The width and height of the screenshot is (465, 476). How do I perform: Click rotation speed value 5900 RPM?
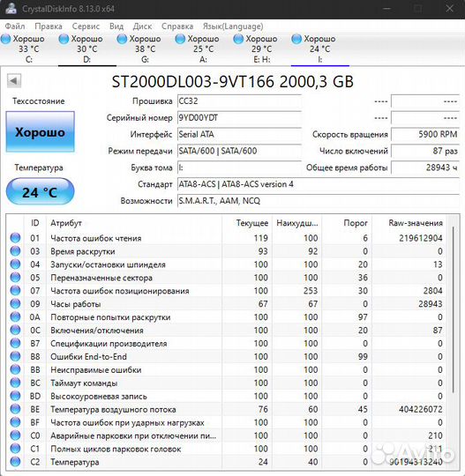[x=425, y=135]
